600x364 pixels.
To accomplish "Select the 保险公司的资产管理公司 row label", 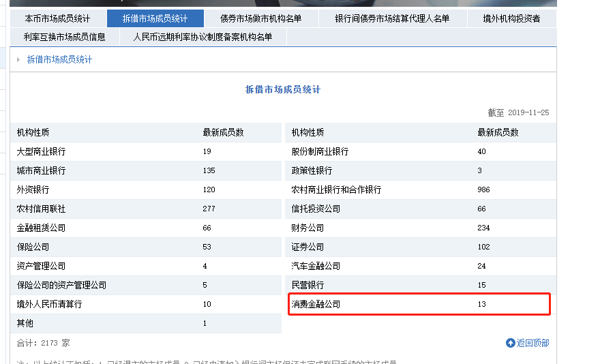I will 61,285.
